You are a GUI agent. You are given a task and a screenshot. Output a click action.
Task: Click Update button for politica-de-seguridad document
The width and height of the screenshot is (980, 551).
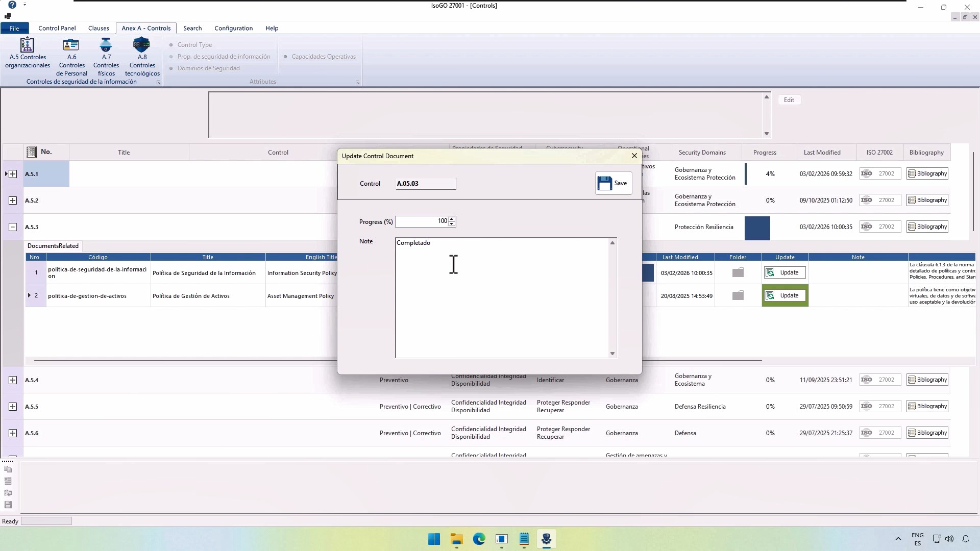pos(785,272)
